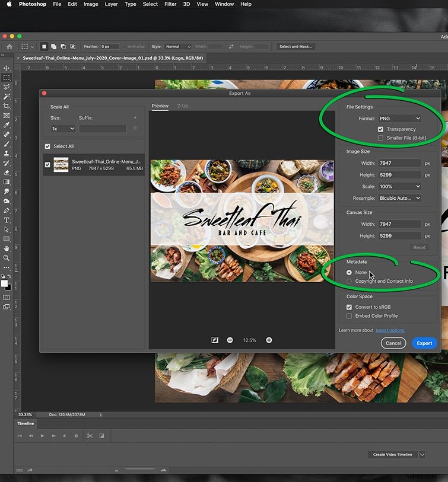This screenshot has height=482, width=448.
Task: Select the Eraser tool
Action: (6, 173)
